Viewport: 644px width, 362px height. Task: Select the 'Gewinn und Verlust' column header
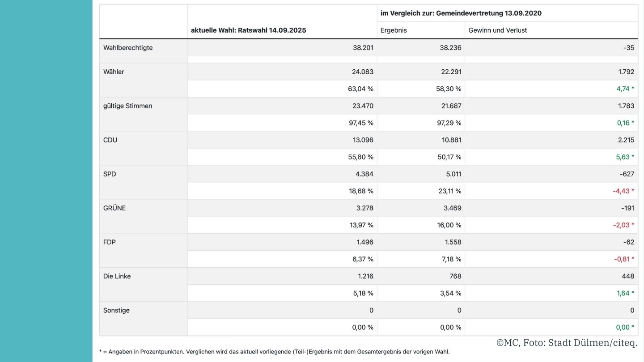click(x=498, y=30)
